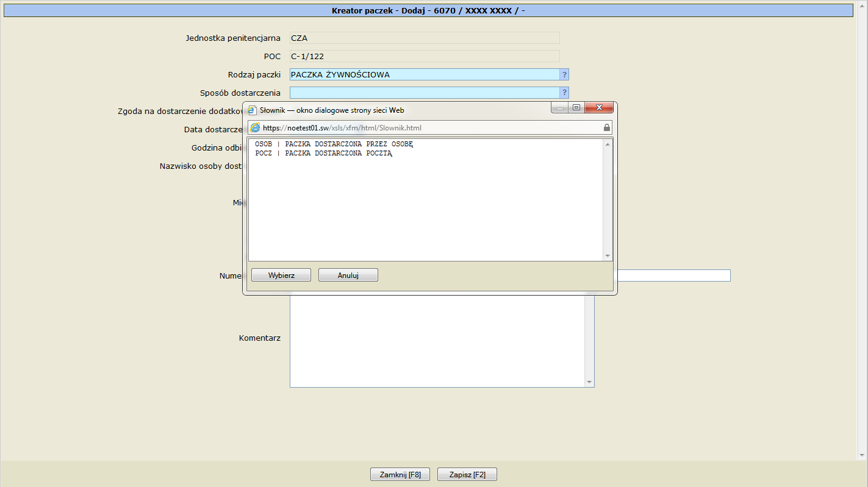Click Internet Explorer icon in dialog title
Image resolution: width=868 pixels, height=487 pixels.
[253, 110]
